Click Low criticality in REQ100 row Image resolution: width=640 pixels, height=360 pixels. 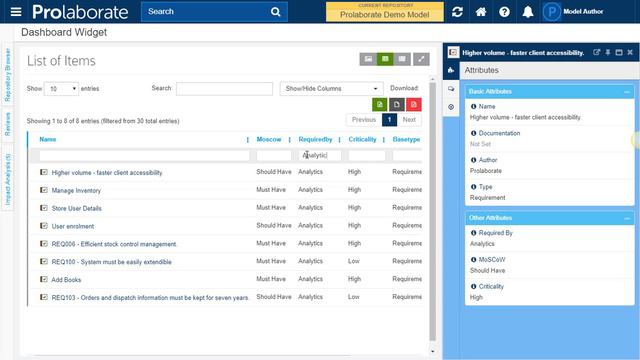pyautogui.click(x=353, y=261)
